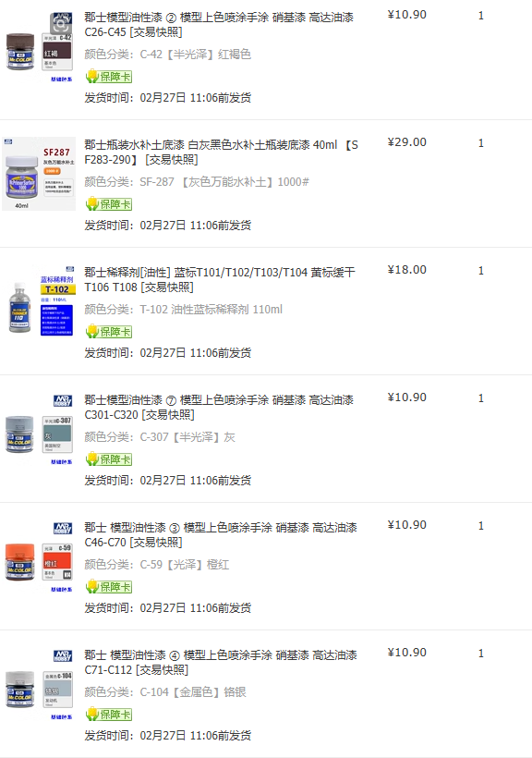Open 郡士 模型油性漆 ③ C46-C70 product link

221,535
